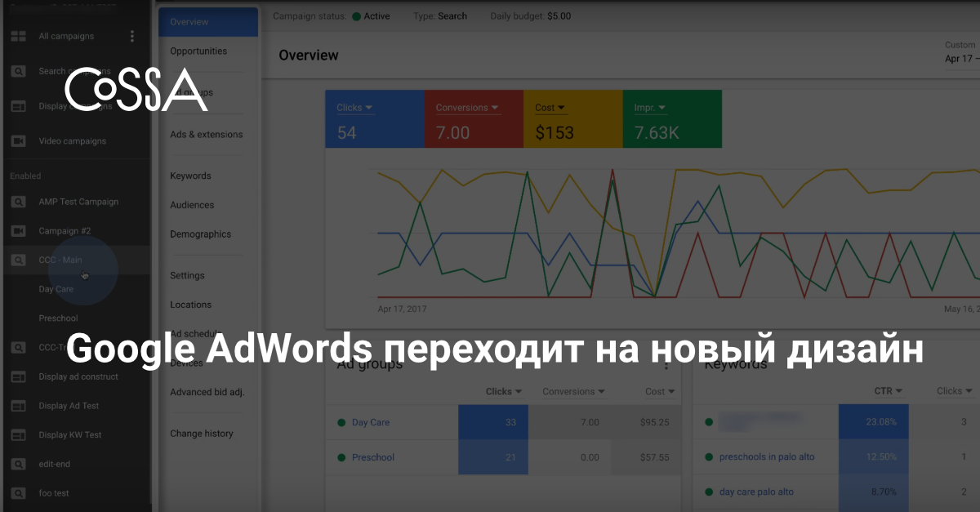Open the Demographics page

[201, 234]
